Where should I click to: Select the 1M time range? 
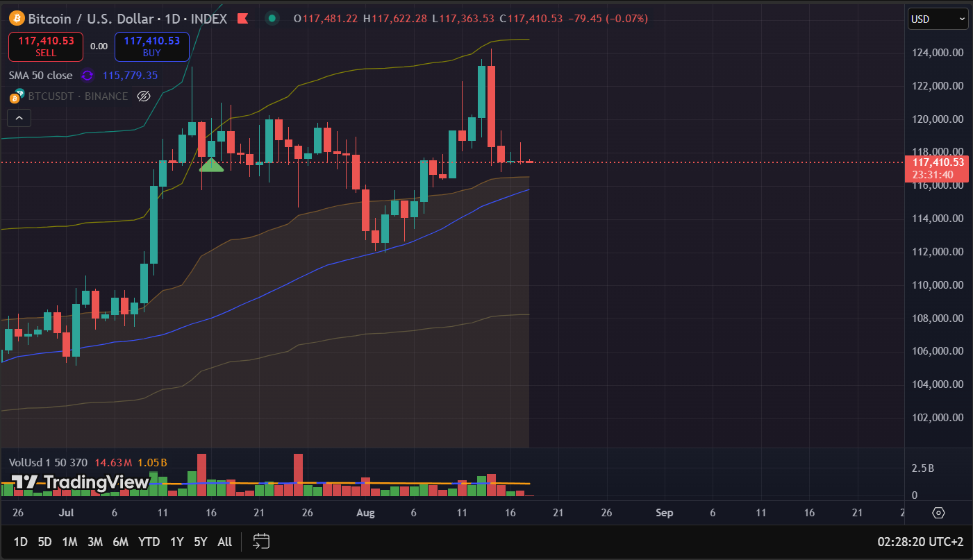coord(69,541)
